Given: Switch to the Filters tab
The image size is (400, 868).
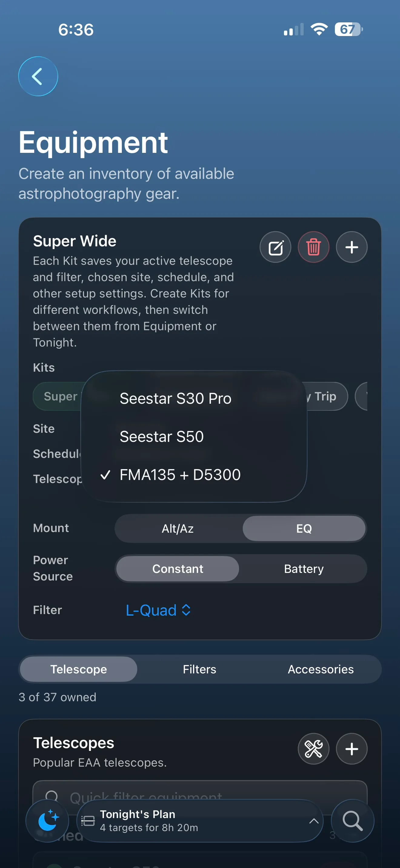Looking at the screenshot, I should [200, 669].
